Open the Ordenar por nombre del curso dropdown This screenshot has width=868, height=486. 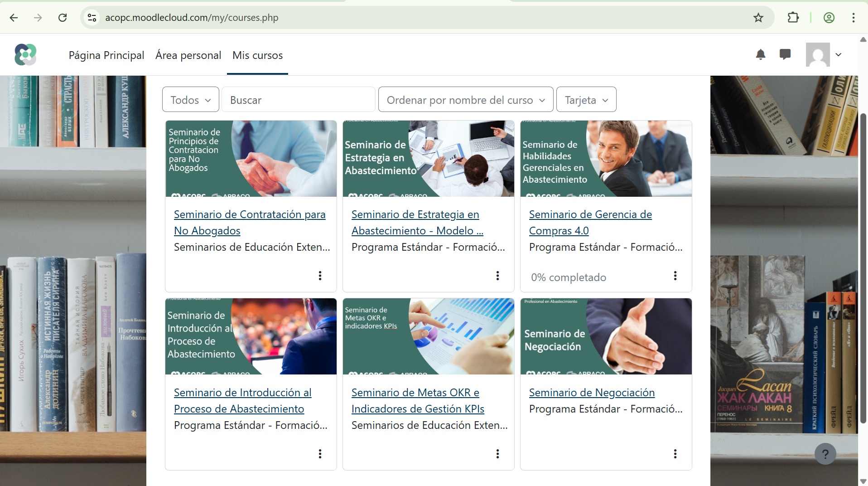pos(465,100)
